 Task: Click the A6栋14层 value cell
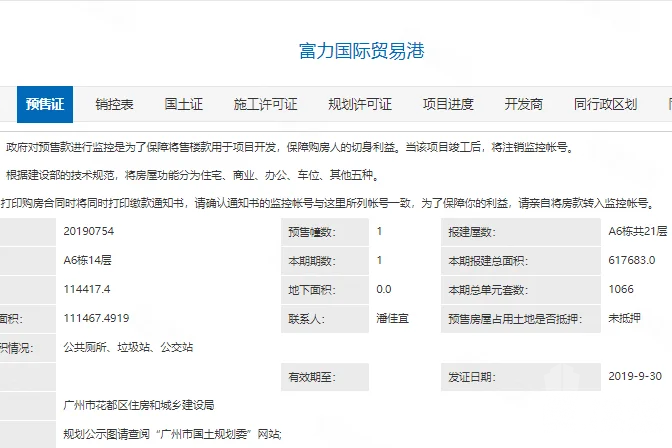[x=87, y=260]
